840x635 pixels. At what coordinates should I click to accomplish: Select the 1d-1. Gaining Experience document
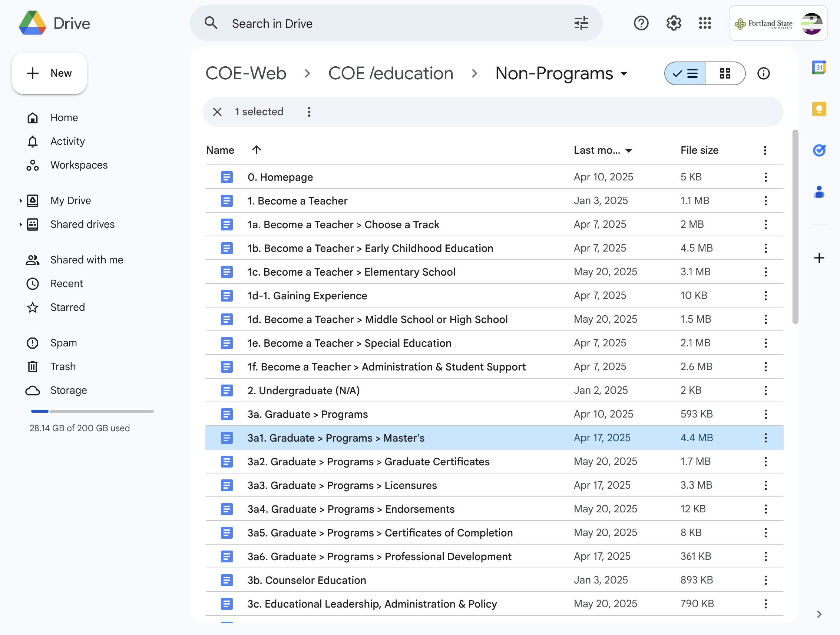494,295
